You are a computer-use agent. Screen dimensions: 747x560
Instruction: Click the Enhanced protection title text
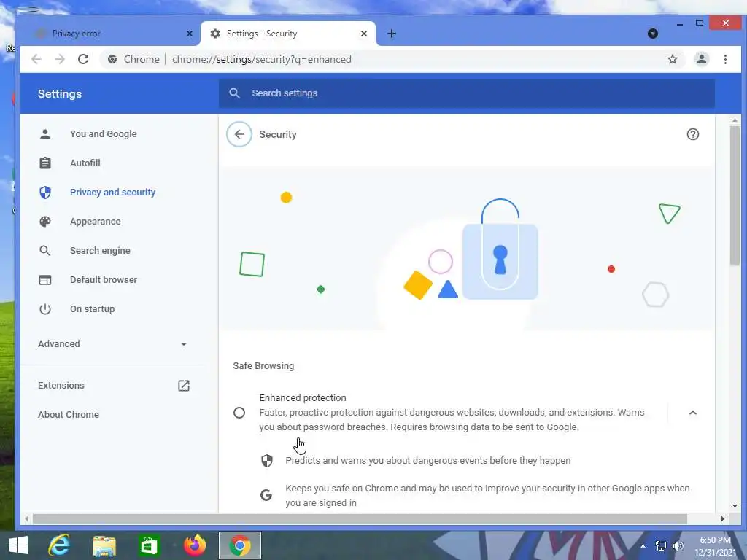coord(303,397)
